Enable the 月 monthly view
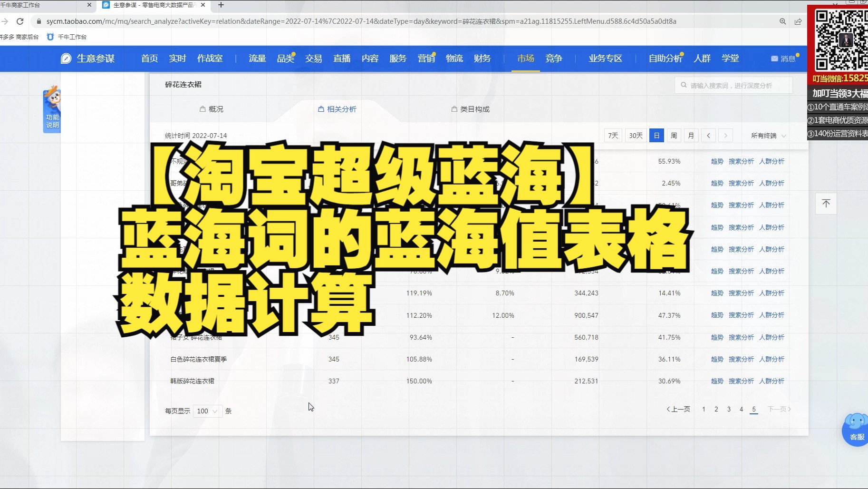 point(691,135)
